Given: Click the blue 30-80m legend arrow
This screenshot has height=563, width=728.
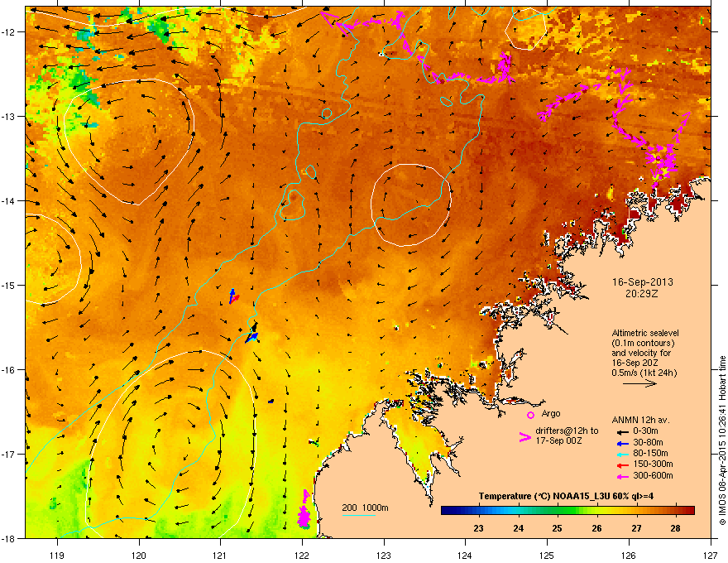Looking at the screenshot, I should (x=622, y=444).
